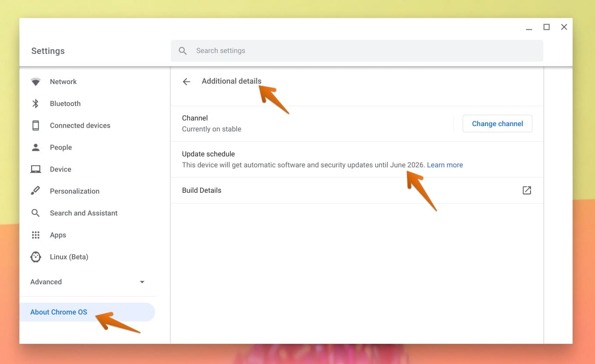Viewport: 595px width, 364px height.
Task: Open Network settings section
Action: (63, 81)
